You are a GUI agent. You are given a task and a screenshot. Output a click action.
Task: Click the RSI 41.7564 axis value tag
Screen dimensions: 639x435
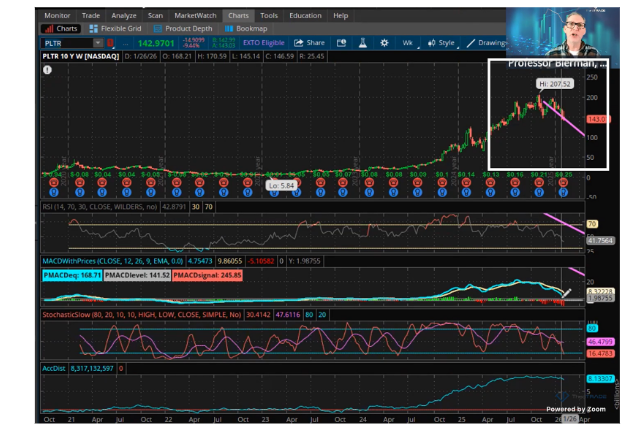601,241
